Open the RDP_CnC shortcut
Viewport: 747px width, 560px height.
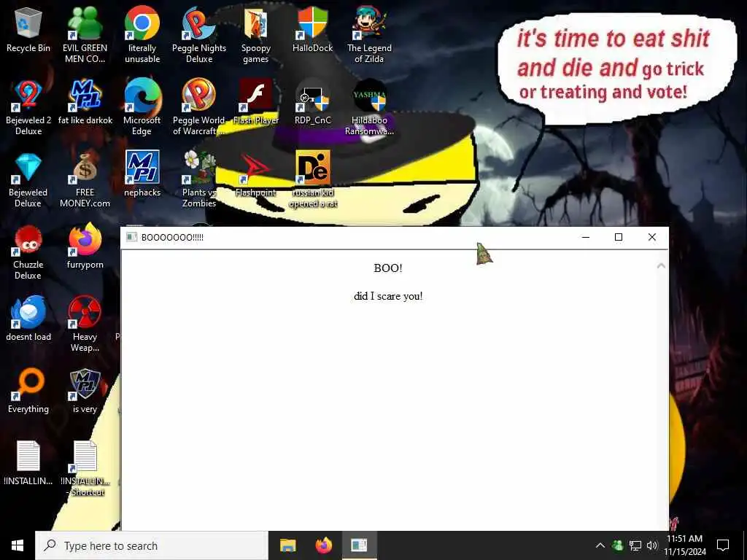312,102
